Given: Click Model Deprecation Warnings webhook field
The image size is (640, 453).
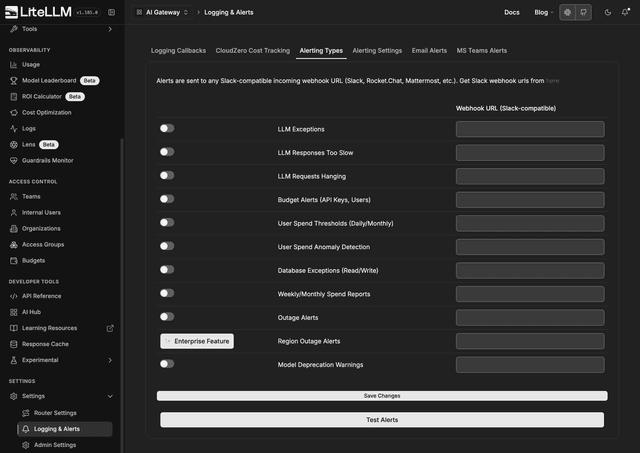Looking at the screenshot, I should [530, 365].
